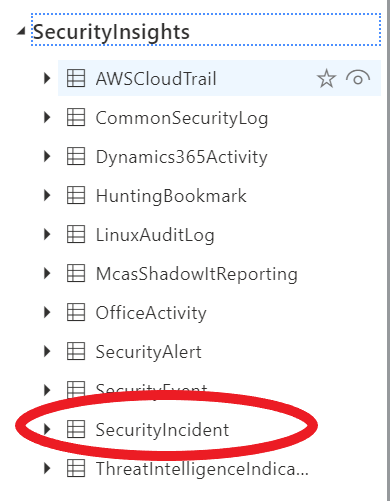Screen dimensions: 390x501
Task: Click the SecurityIncident table icon
Action: (76, 429)
